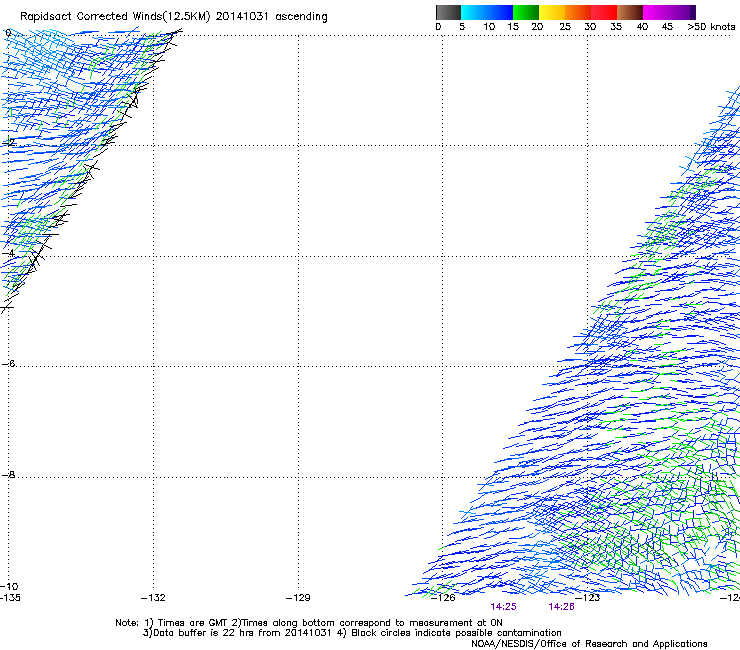Click the NOAA/NESDIS credit line
Viewport: 740px width, 650px height.
589,644
